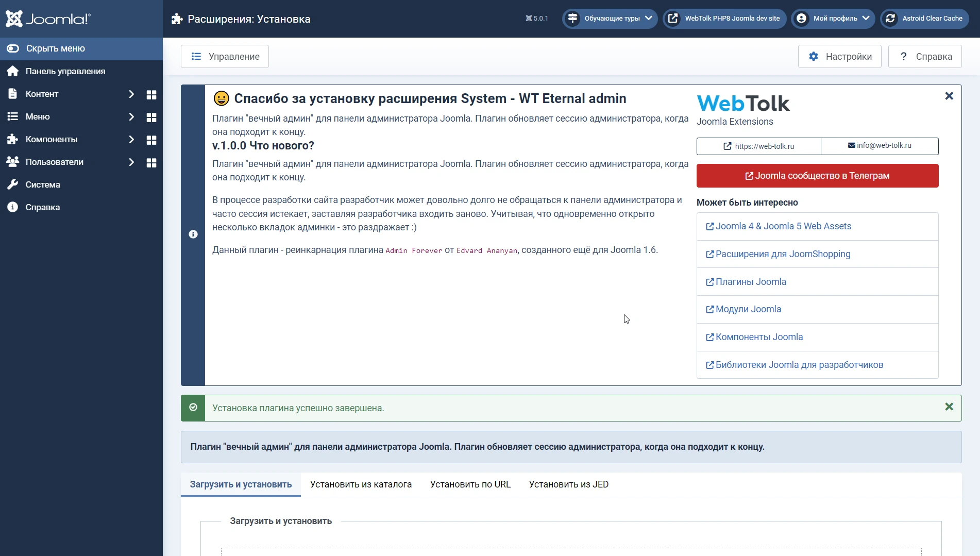Open the 'Мой профиль' dropdown
Image resolution: width=980 pixels, height=556 pixels.
click(833, 19)
